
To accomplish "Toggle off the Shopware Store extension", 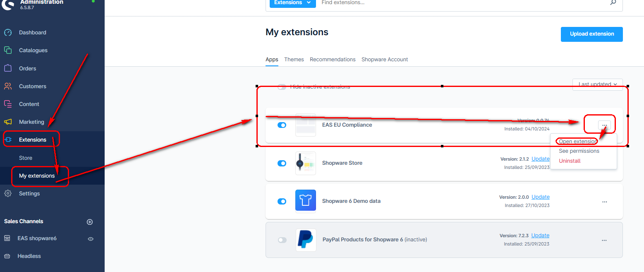I will (282, 163).
